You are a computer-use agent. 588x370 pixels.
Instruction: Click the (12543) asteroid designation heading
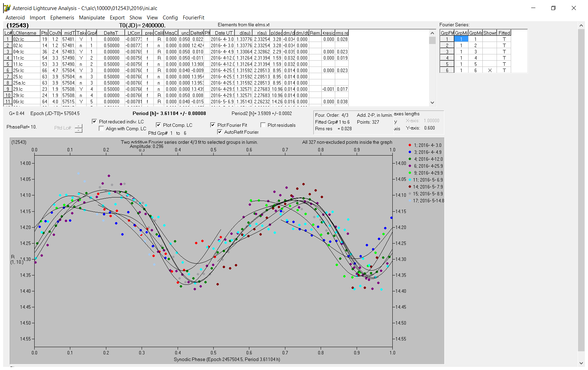(x=18, y=25)
